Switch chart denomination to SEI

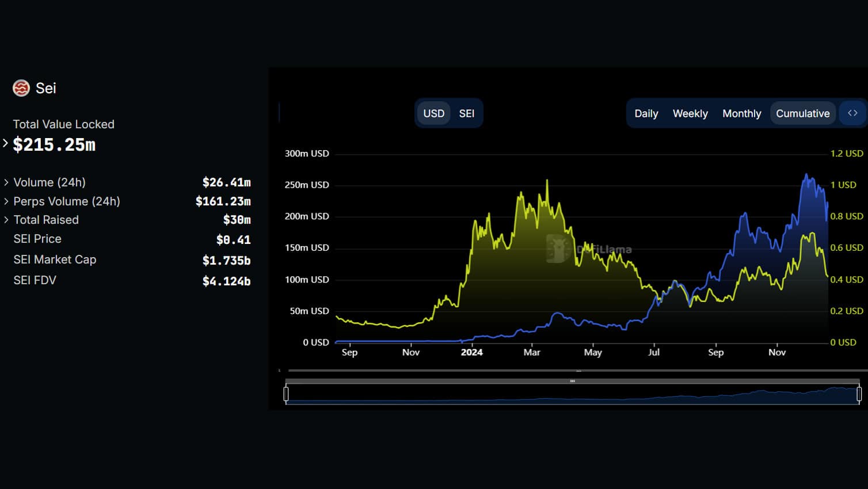pyautogui.click(x=467, y=113)
